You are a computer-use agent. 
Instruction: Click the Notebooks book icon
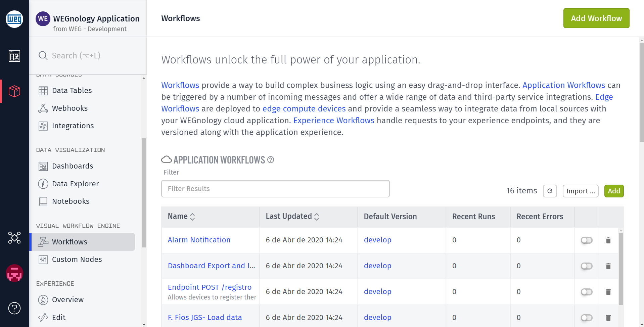pos(43,201)
